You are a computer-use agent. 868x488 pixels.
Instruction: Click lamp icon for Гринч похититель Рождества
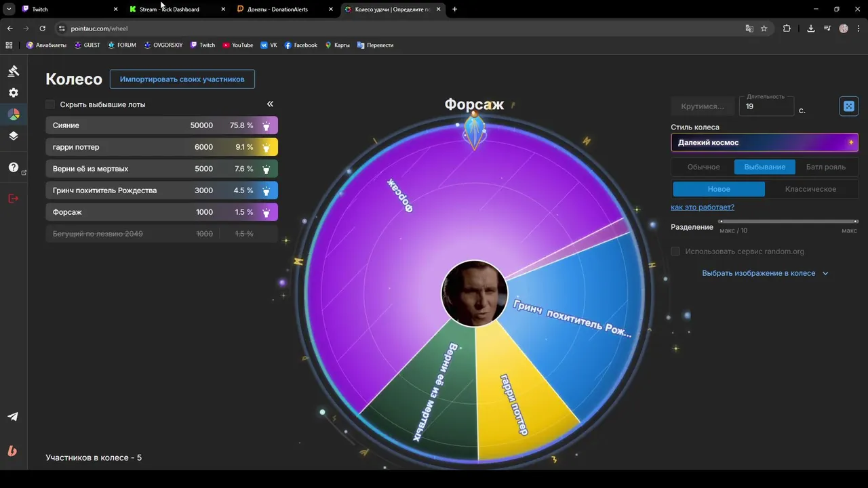[267, 190]
